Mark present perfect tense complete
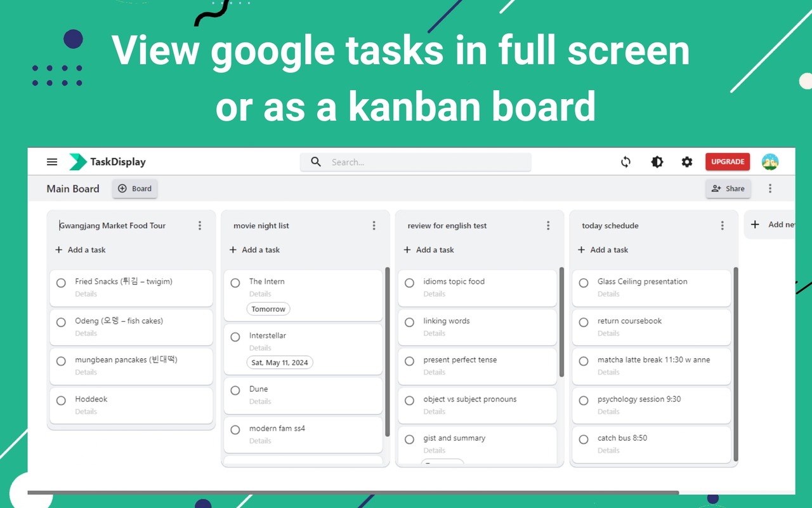 pyautogui.click(x=409, y=361)
